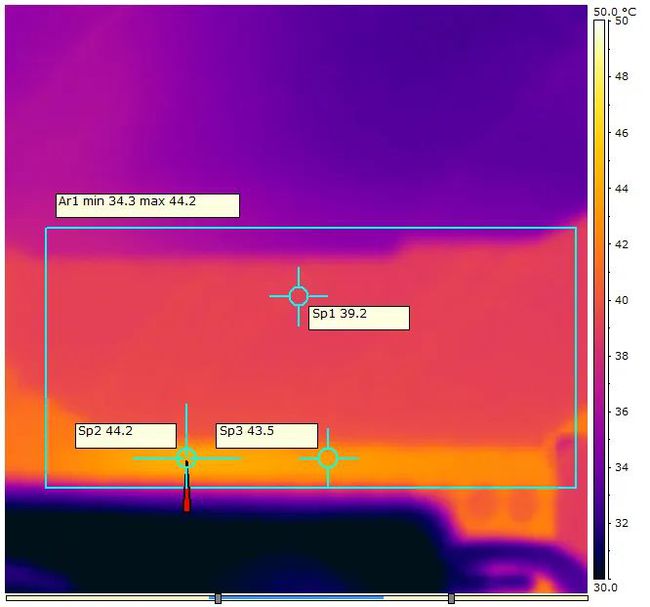Select the Sp2 spot meter crosshair
The height and width of the screenshot is (607, 650).
tap(186, 458)
